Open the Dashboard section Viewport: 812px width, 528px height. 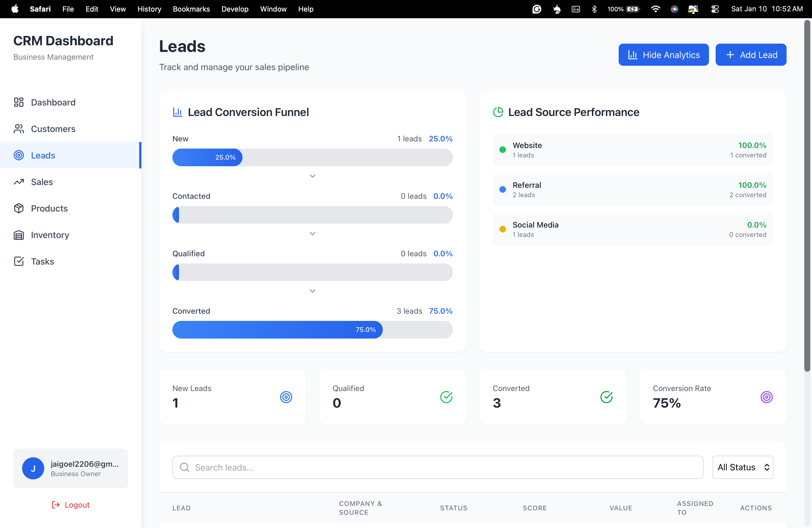53,102
